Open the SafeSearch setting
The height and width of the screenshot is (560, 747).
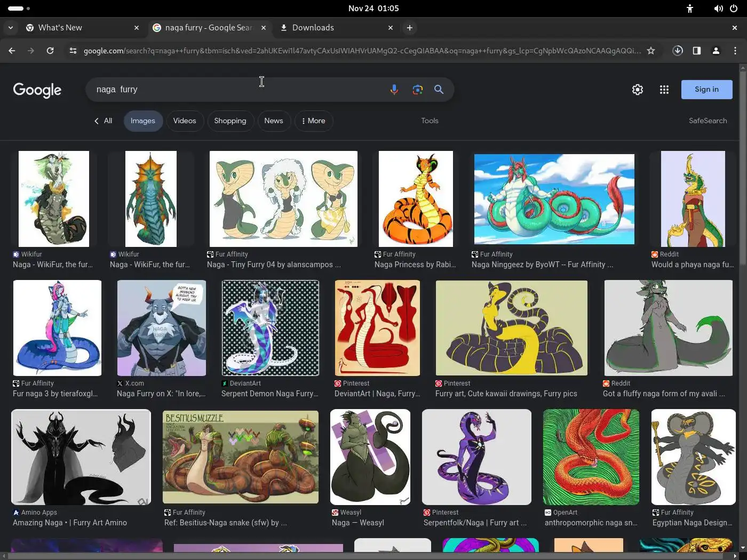pyautogui.click(x=708, y=121)
